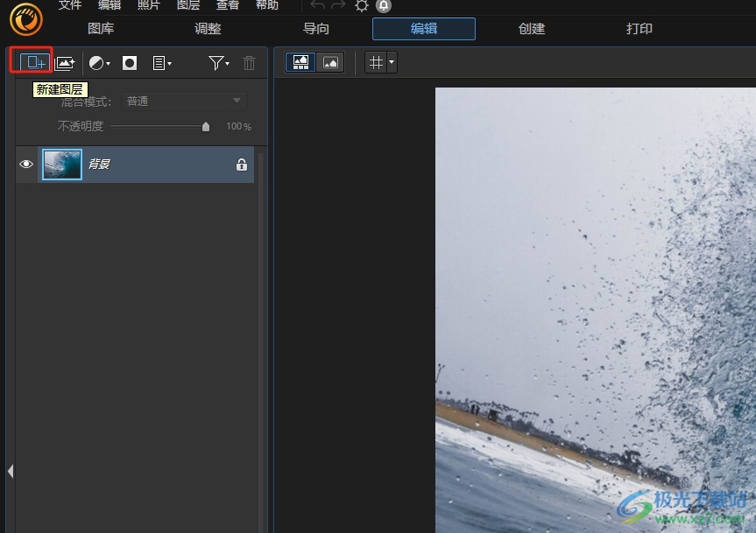Open the 文件 file menu
This screenshot has height=533, width=756.
pyautogui.click(x=70, y=5)
